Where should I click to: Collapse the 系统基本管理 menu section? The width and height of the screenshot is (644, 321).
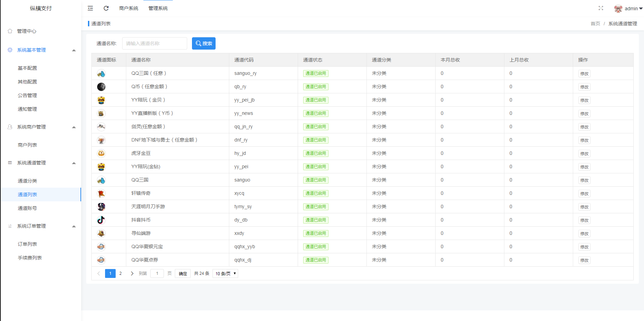pos(74,50)
